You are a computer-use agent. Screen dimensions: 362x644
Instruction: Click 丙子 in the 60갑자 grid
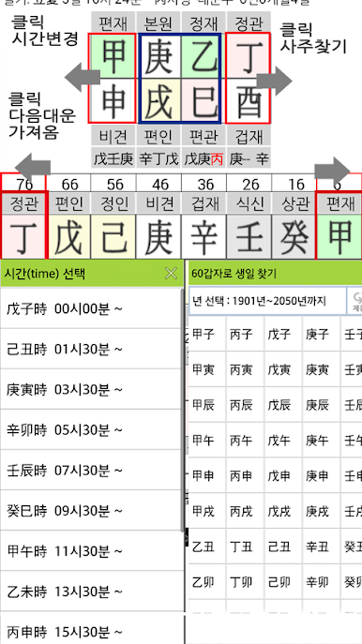246,334
